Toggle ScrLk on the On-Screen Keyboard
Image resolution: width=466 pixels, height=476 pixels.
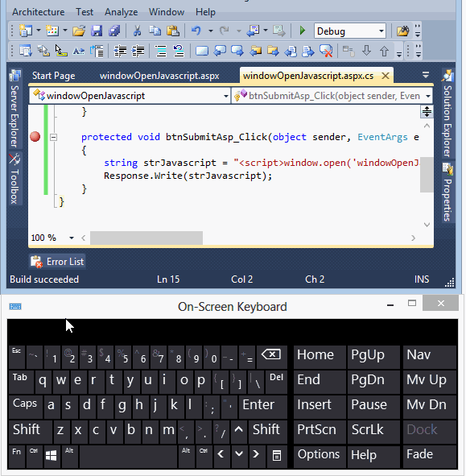click(373, 432)
